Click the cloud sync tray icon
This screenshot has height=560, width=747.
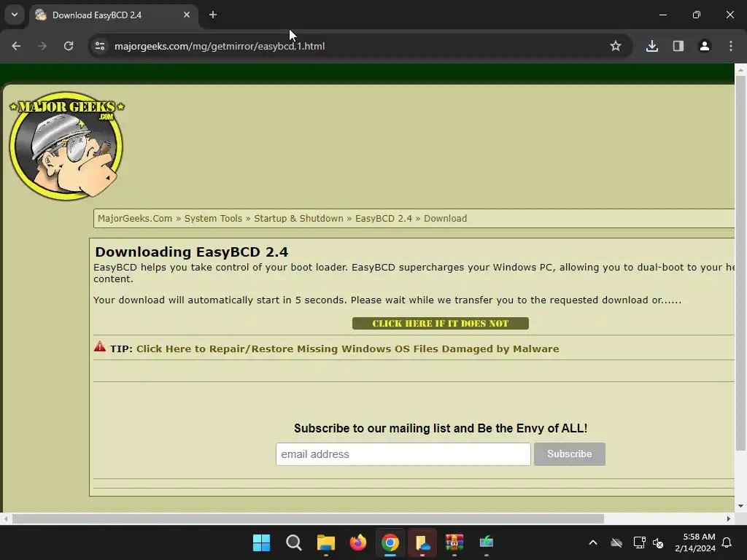point(616,542)
